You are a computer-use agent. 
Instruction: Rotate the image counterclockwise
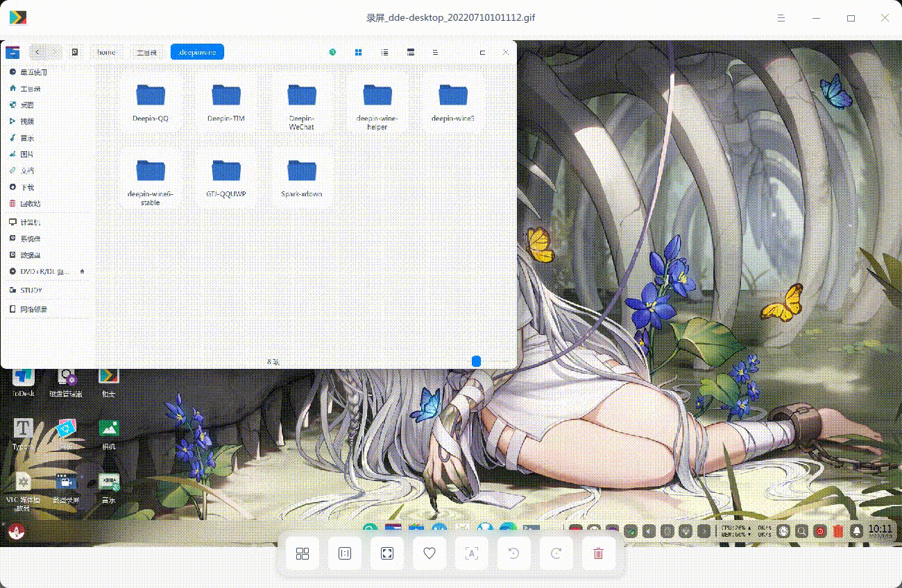point(513,553)
